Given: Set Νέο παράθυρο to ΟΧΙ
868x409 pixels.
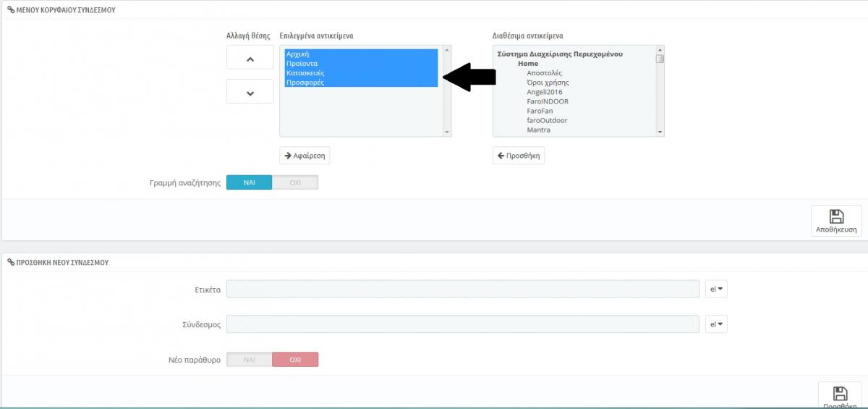Looking at the screenshot, I should [x=295, y=359].
